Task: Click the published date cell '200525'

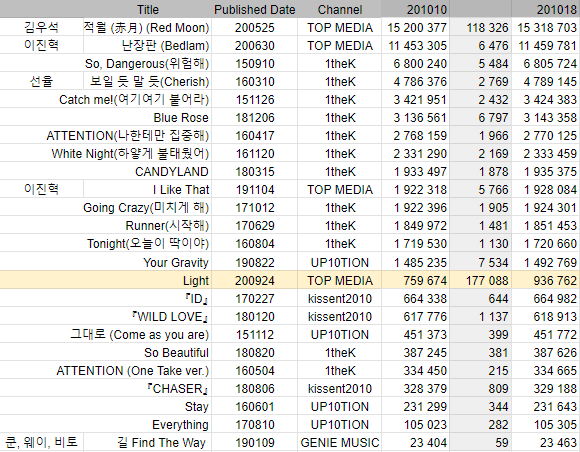Action: click(x=255, y=28)
